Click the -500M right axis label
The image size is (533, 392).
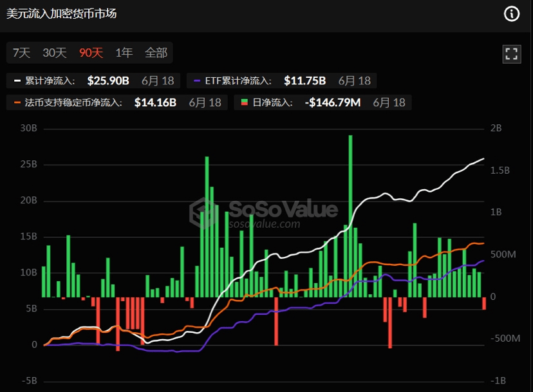(x=505, y=339)
